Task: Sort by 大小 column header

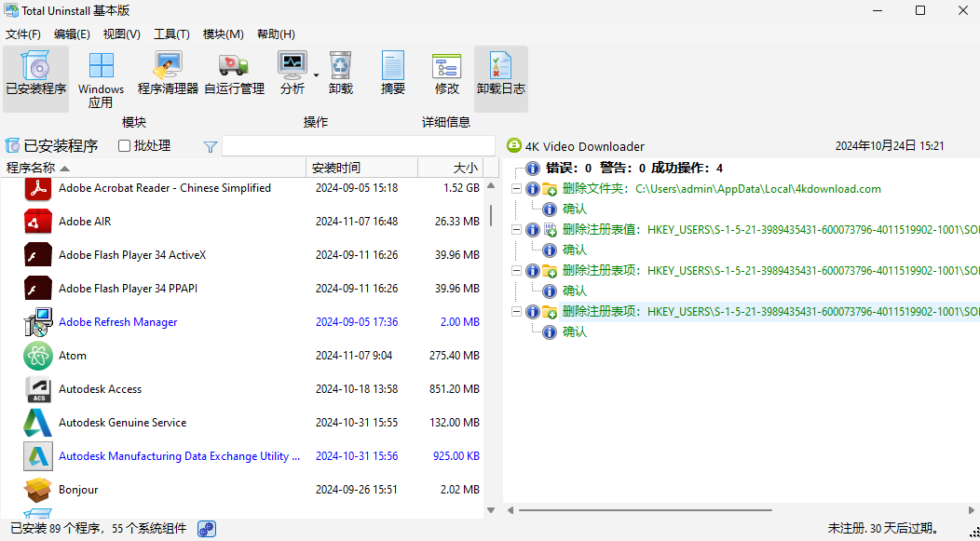Action: tap(450, 168)
